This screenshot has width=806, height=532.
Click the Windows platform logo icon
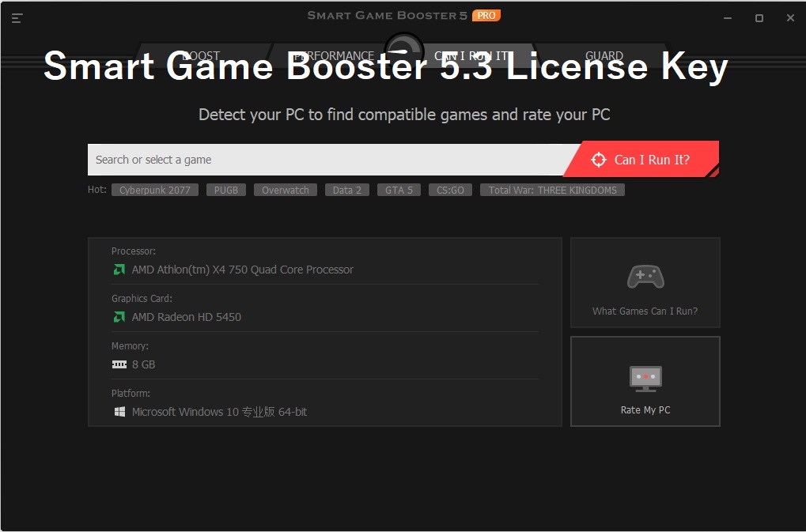point(119,412)
